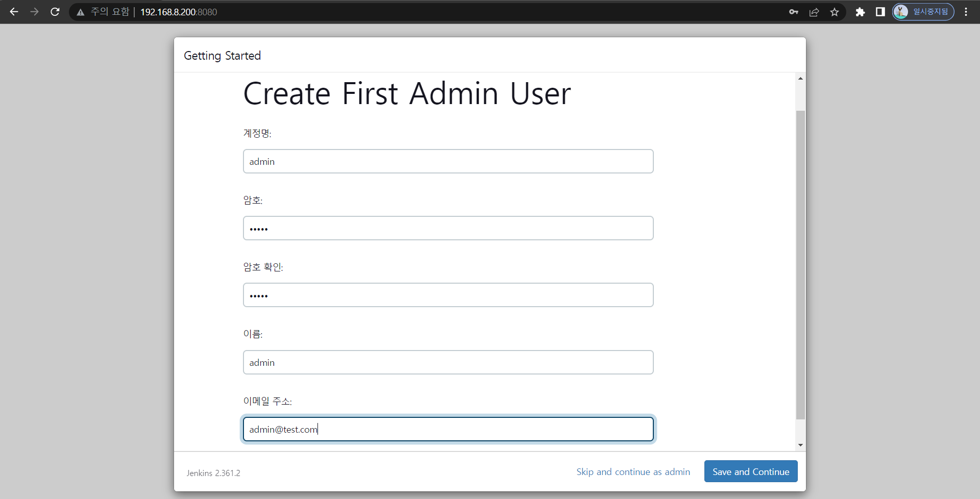
Task: Focus the 암호 확인 confirm password field
Action: (x=448, y=295)
